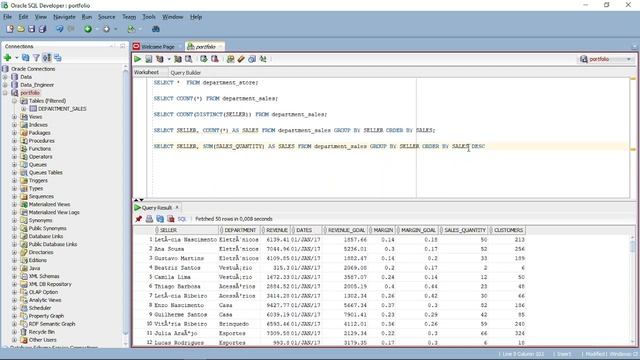Open SQL Worksheet icon in main toolbar

[x=131, y=29]
